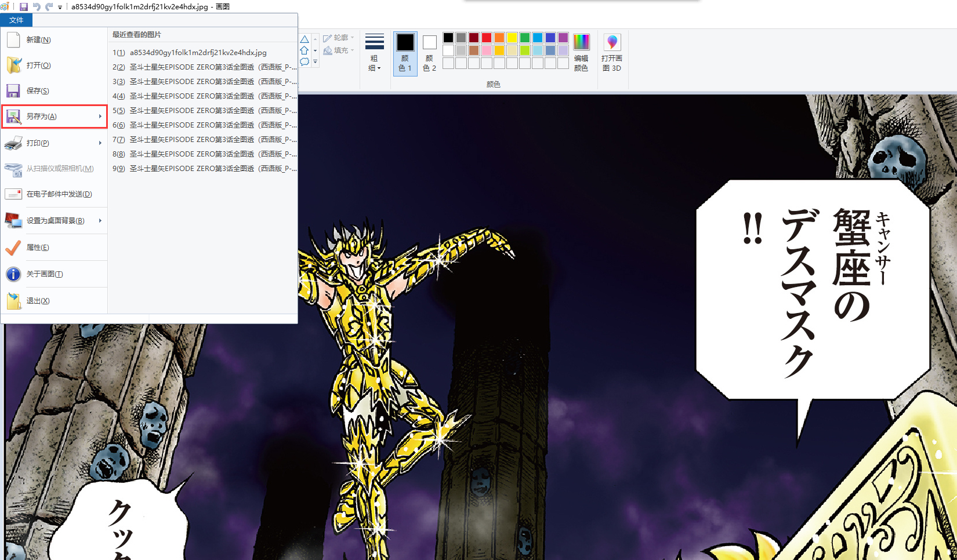Open the 轮廓 outline dropdown
Screen dimensions: 957x560
click(339, 38)
